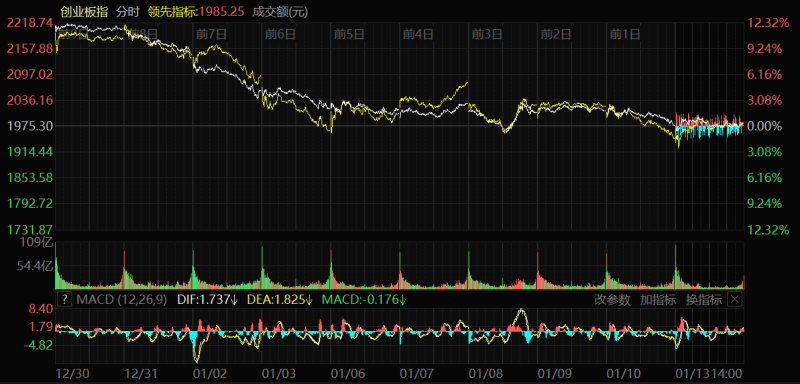This screenshot has width=800, height=384.
Task: Select the 前8日 day marker
Action: 142,34
